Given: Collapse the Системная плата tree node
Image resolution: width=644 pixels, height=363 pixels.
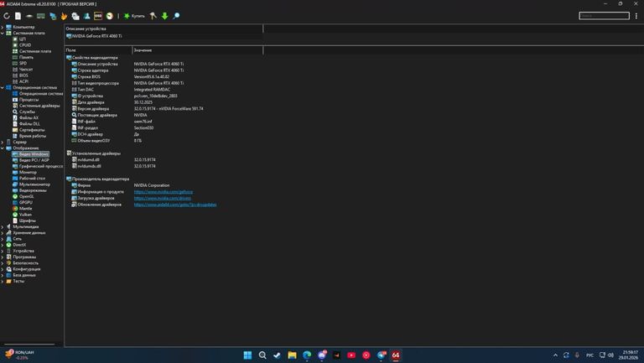Looking at the screenshot, I should [x=3, y=34].
